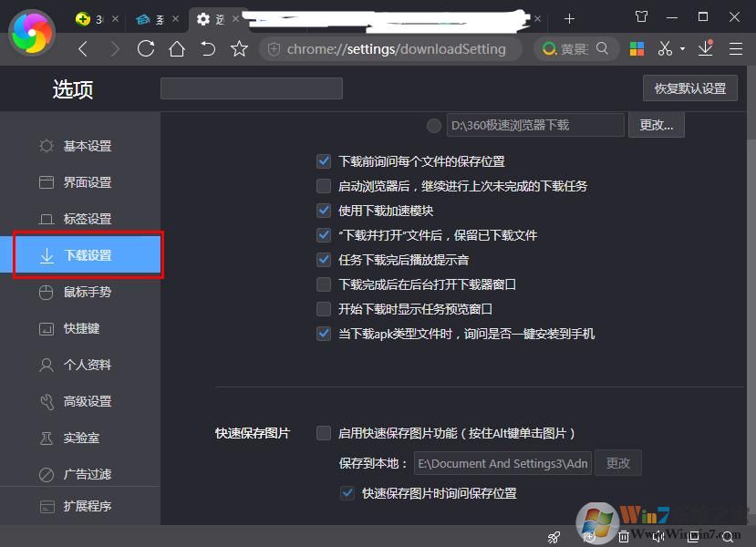This screenshot has width=756, height=547.
Task: Click inside the browser address bar
Action: click(392, 48)
